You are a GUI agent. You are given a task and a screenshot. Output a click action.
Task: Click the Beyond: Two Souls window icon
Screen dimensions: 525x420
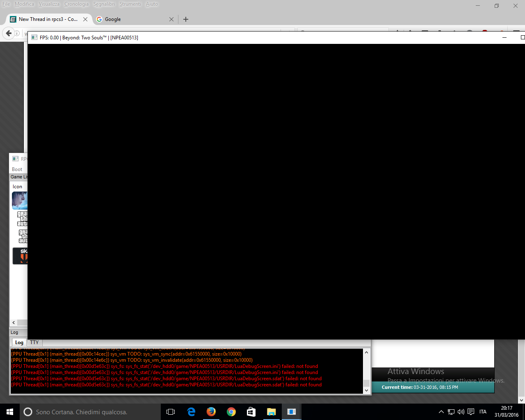34,37
